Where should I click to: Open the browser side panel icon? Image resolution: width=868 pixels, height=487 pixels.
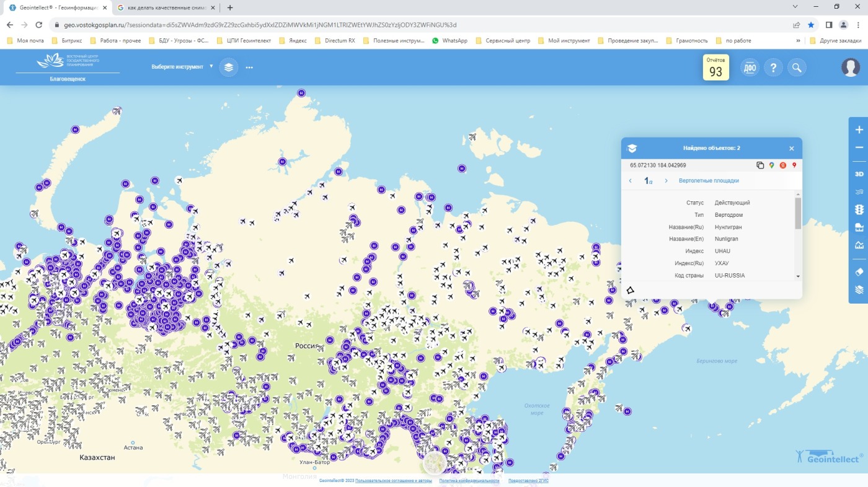829,25
